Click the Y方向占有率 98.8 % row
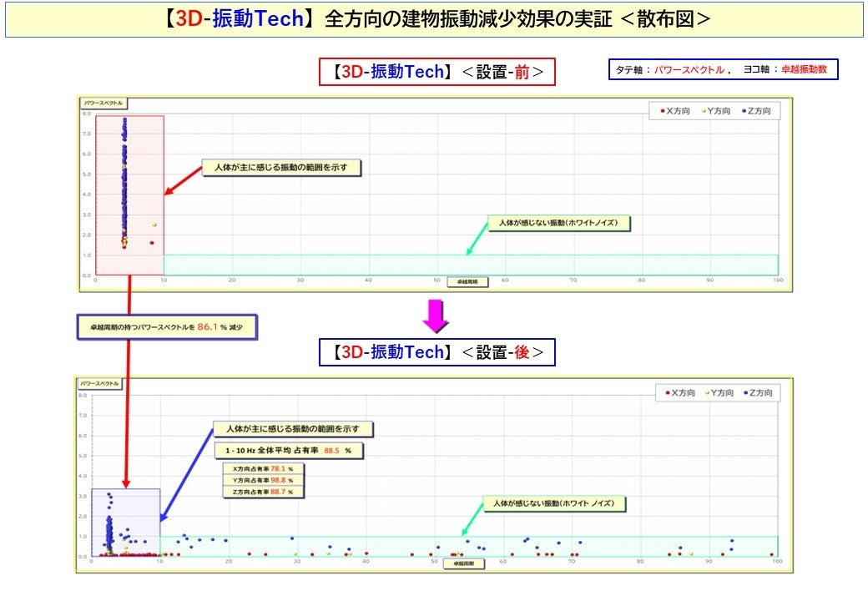Viewport: 868px width, 601px height. [x=263, y=480]
